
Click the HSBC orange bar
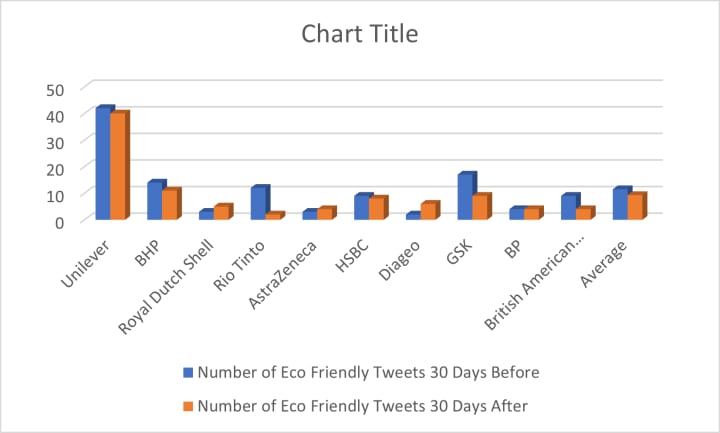coord(378,208)
